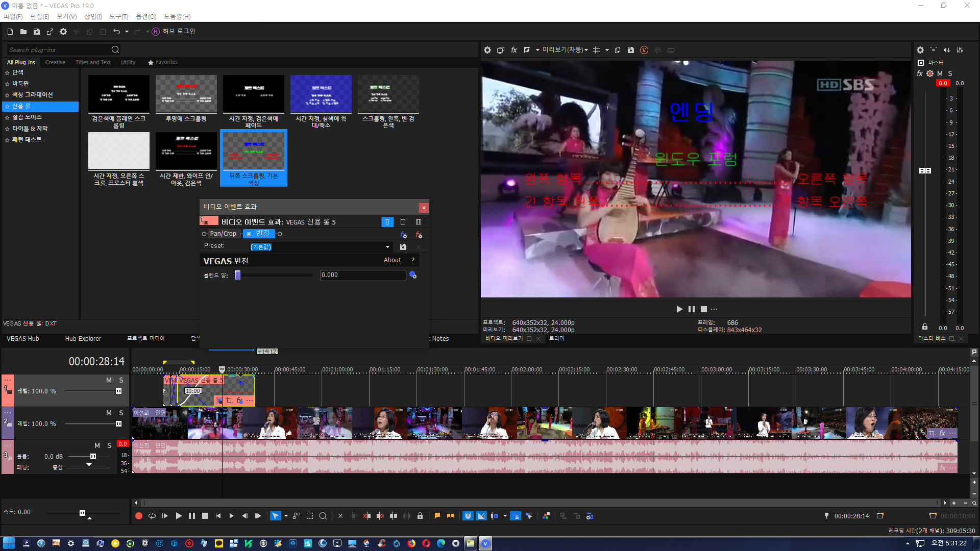Insert a marker with the orange flag icon
The width and height of the screenshot is (980, 551).
437,516
